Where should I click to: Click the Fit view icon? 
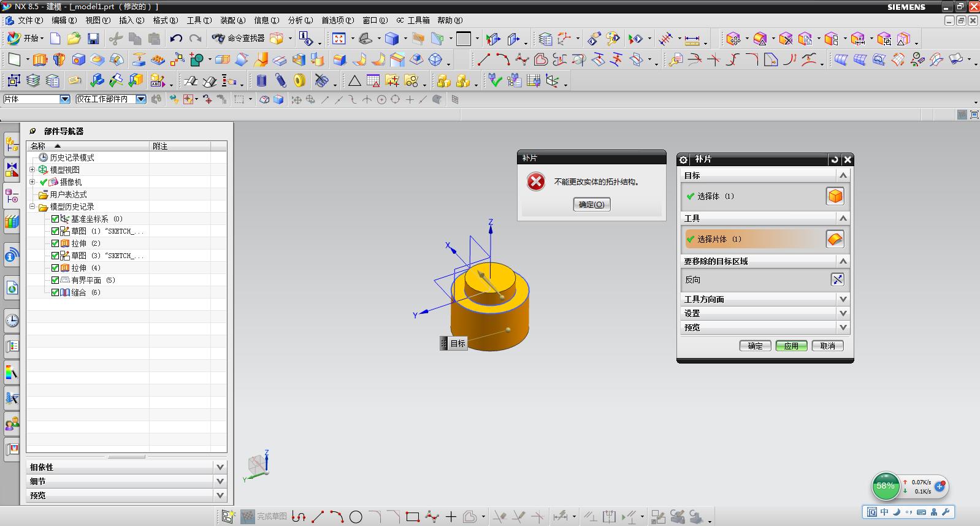pyautogui.click(x=339, y=39)
